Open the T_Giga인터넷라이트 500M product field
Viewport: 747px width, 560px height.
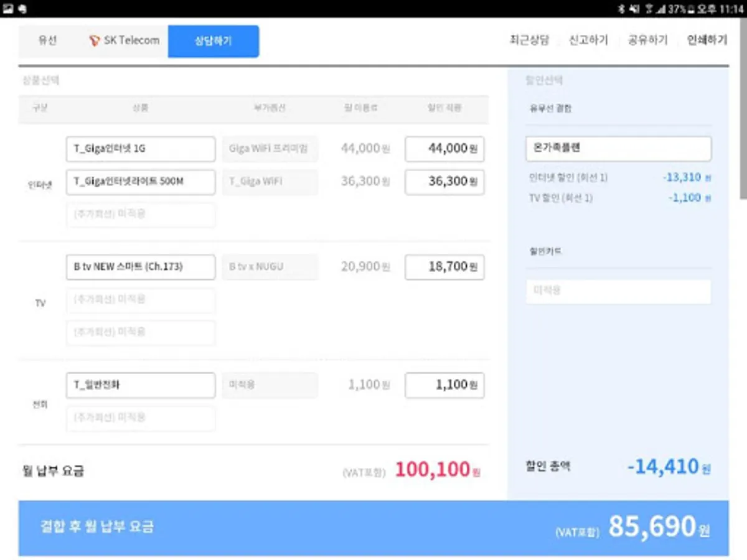pyautogui.click(x=141, y=182)
